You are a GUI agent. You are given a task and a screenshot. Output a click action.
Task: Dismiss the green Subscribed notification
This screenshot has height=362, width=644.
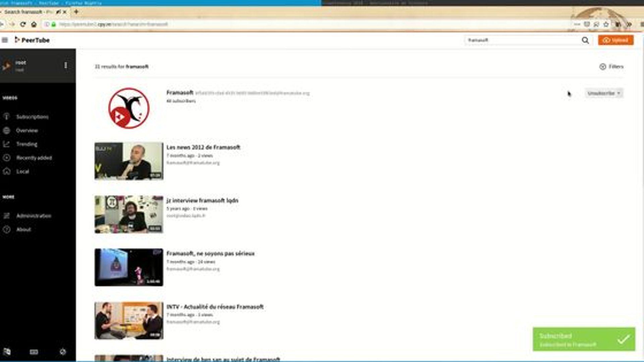click(584, 339)
